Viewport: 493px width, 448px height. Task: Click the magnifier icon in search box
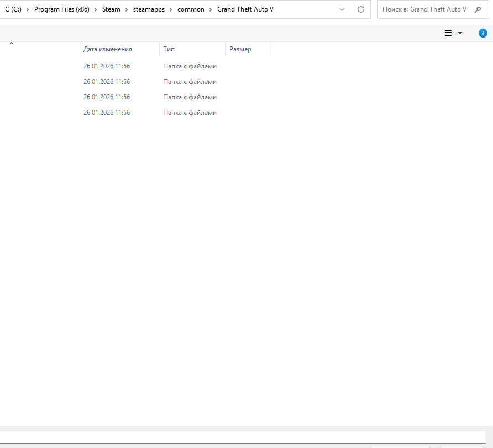pos(478,10)
